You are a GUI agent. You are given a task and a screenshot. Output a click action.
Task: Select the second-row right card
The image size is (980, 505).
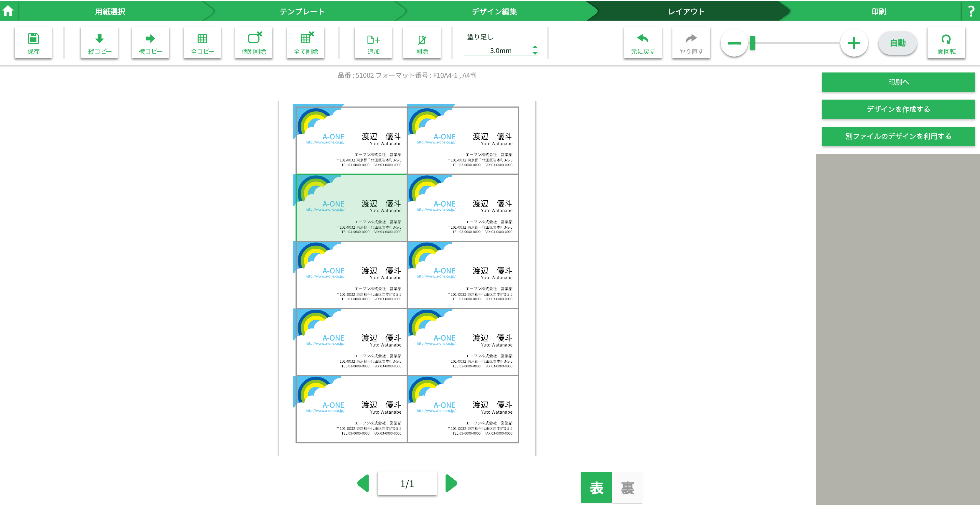pos(463,208)
